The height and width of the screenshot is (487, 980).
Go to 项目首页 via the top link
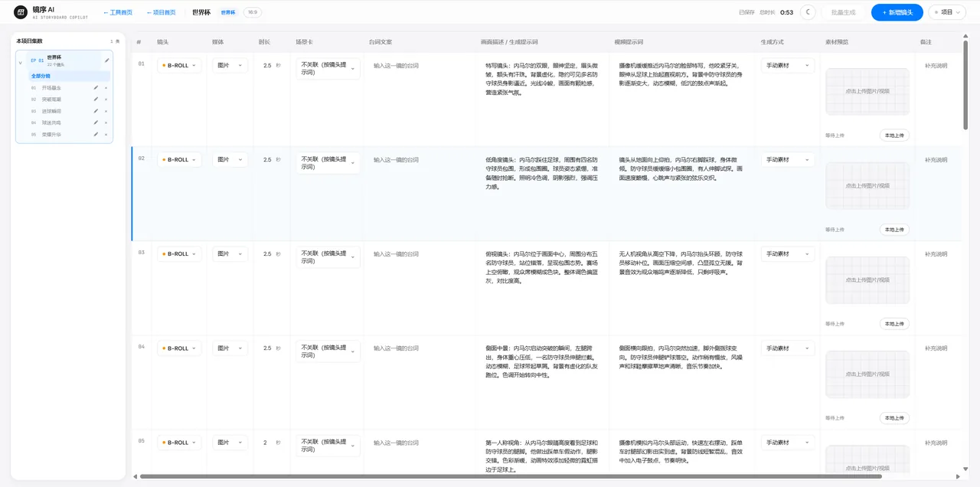pos(161,12)
